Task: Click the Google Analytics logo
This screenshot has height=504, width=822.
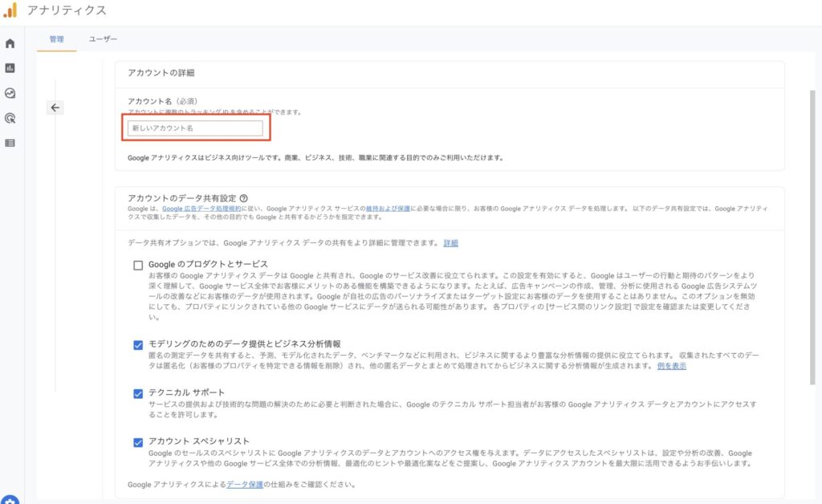Action: point(10,10)
